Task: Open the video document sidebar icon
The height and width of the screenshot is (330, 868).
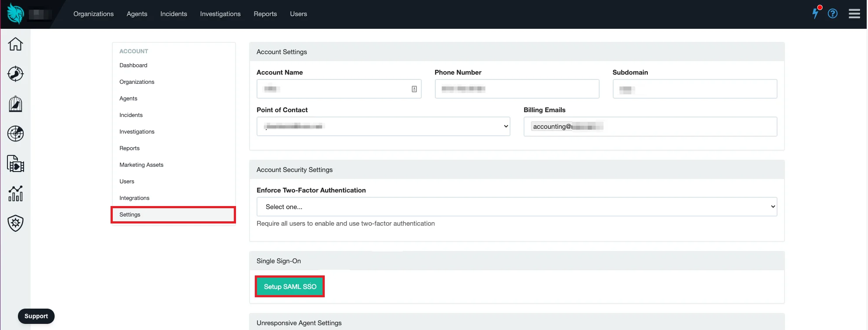Action: click(x=15, y=164)
